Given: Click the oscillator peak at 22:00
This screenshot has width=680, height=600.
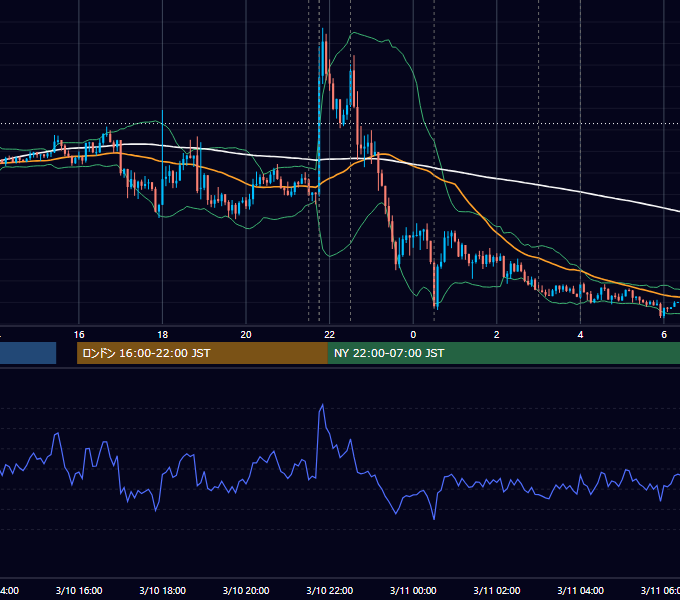Looking at the screenshot, I should [322, 406].
